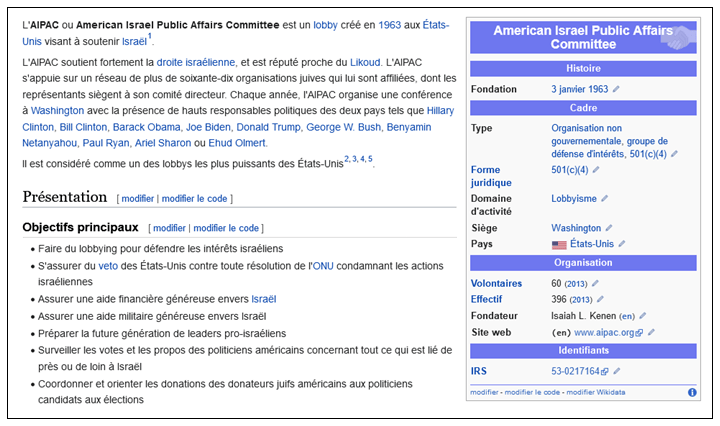
Task: Open the Joe Biden link
Action: [x=208, y=127]
